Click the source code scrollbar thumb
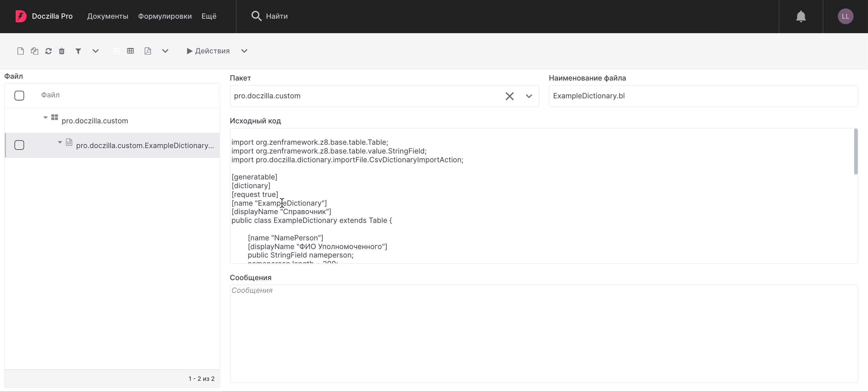 (x=856, y=152)
